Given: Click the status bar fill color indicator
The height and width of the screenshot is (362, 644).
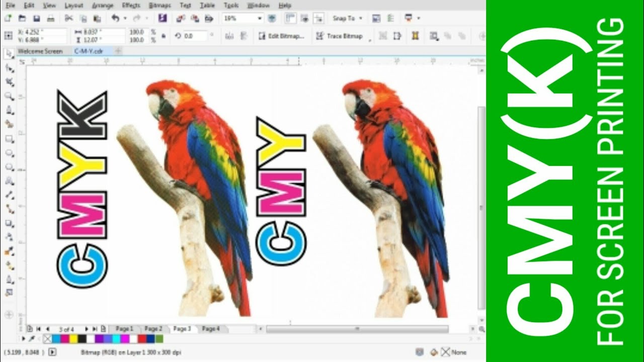Looking at the screenshot, I should pos(433,352).
